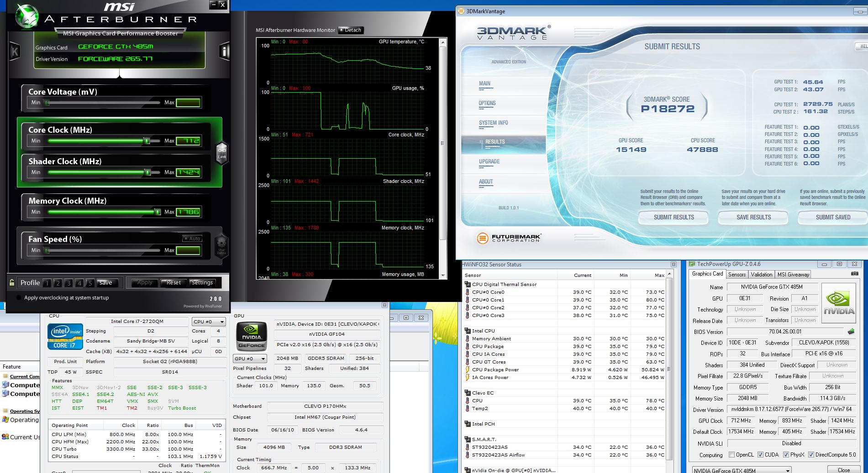Screen dimensions: 868x473
Task: Click the ST9320423AS Airflow thermometer icon
Action: 468,455
